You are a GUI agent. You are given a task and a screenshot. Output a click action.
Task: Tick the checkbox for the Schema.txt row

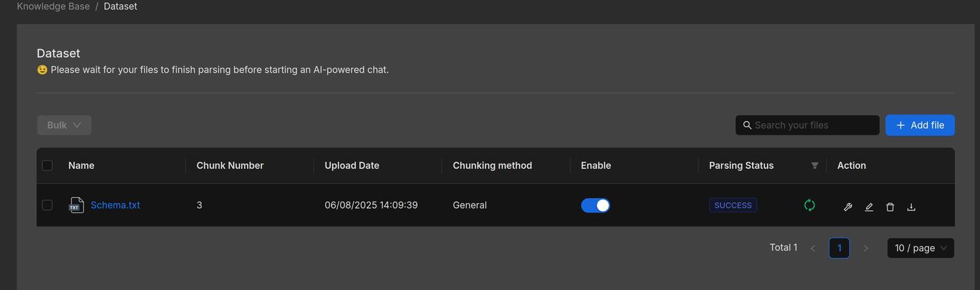(47, 205)
